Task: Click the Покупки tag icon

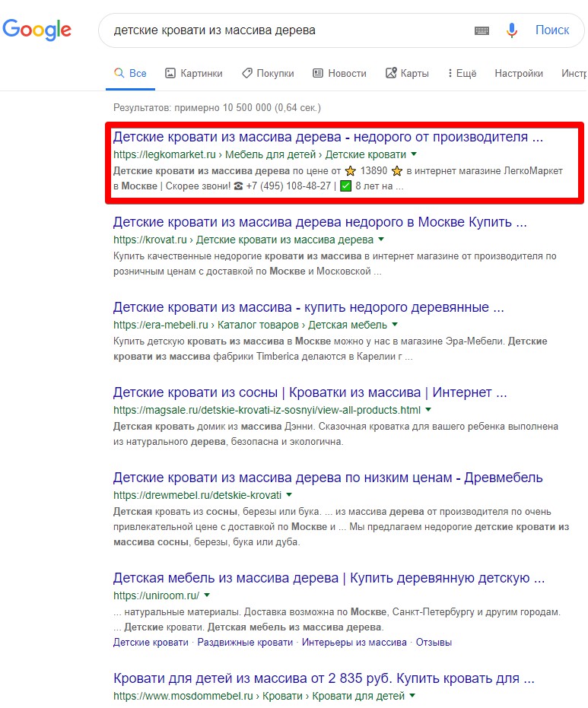Action: 246,73
